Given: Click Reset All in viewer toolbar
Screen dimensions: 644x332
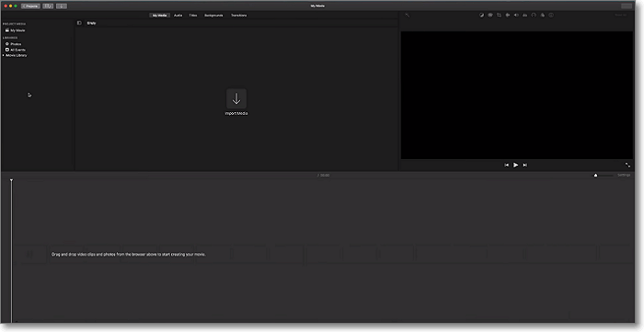Looking at the screenshot, I should point(621,16).
